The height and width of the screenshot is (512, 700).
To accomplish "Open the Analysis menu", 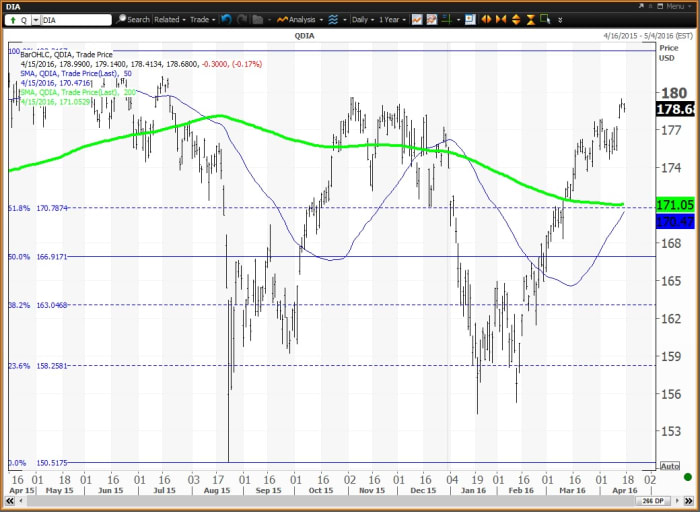I will [x=298, y=20].
